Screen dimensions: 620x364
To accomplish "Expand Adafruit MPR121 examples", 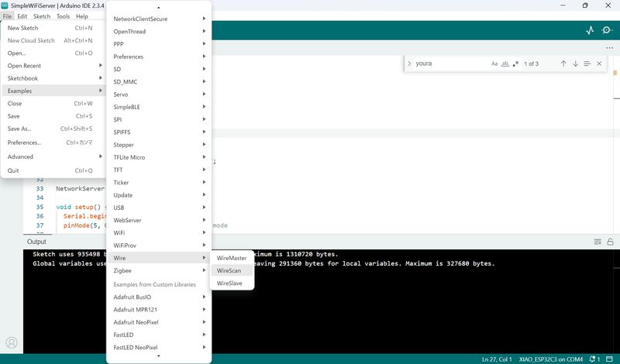I will pos(159,310).
